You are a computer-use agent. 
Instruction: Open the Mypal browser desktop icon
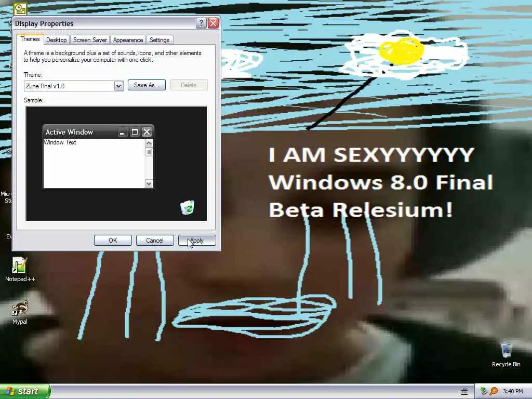click(20, 312)
